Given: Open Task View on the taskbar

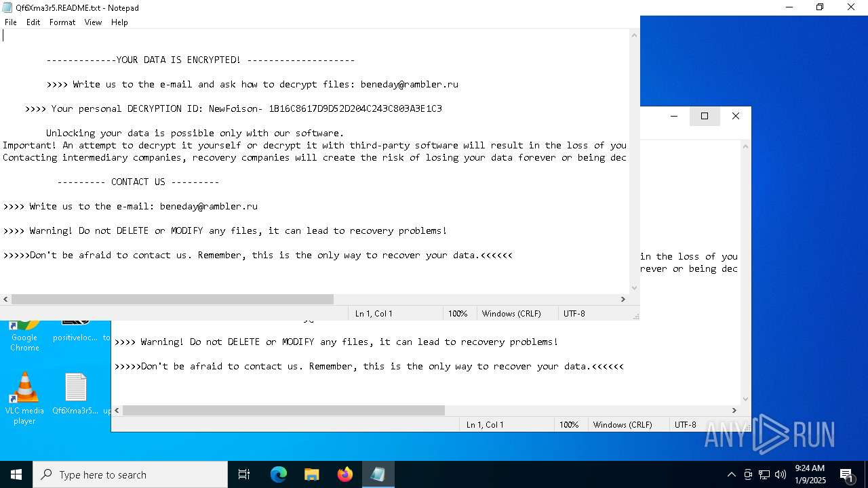Looking at the screenshot, I should tap(244, 474).
